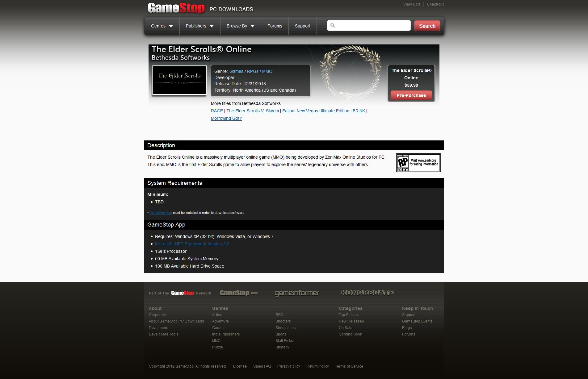Open the Sales FAQ link
The width and height of the screenshot is (588, 379).
(x=262, y=366)
